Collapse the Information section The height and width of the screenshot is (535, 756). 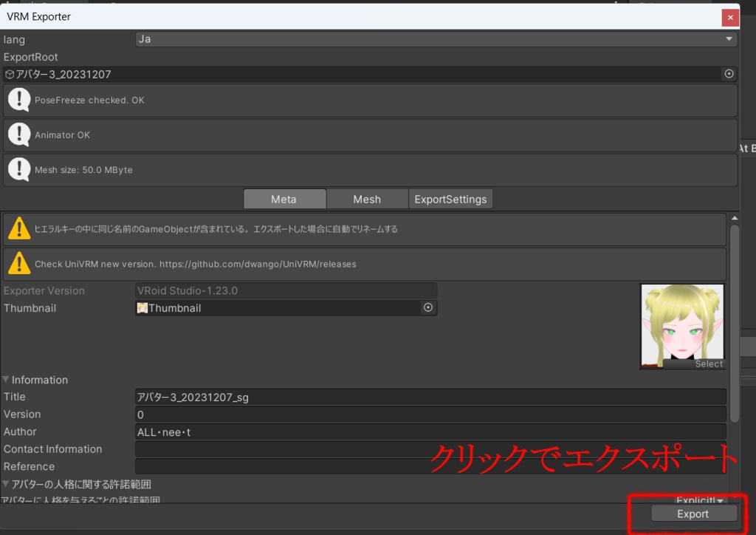click(x=6, y=380)
